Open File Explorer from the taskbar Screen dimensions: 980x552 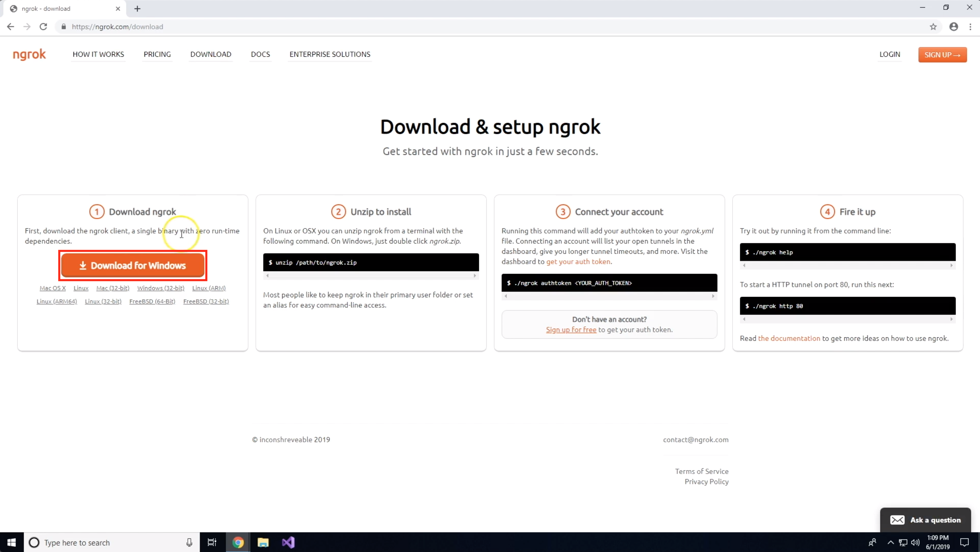(263, 543)
